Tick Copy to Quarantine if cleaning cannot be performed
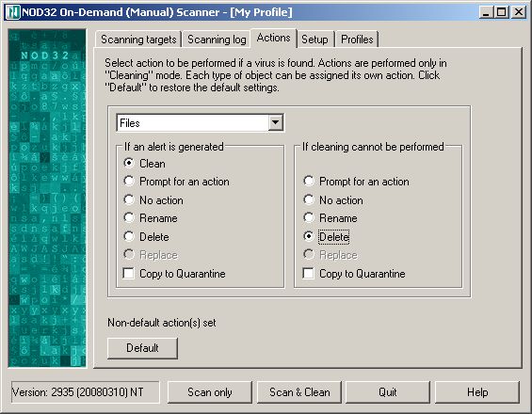The height and width of the screenshot is (414, 532). pyautogui.click(x=354, y=274)
